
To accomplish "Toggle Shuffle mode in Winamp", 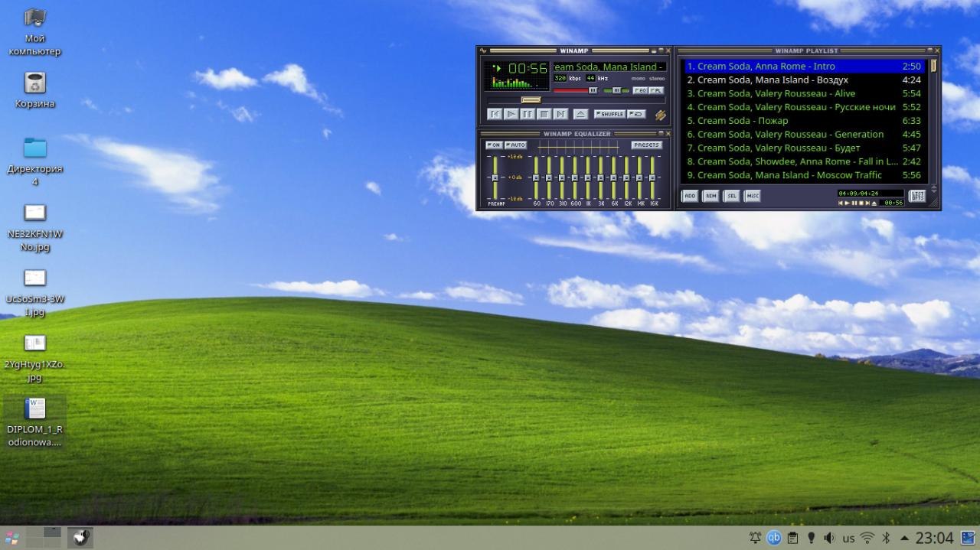I will (x=609, y=114).
